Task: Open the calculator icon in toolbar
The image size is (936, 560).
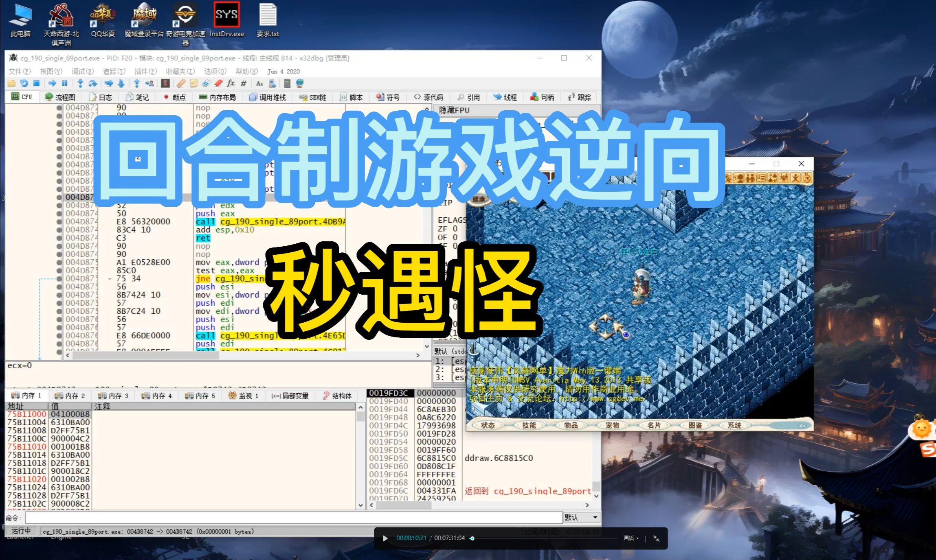Action: [x=287, y=83]
